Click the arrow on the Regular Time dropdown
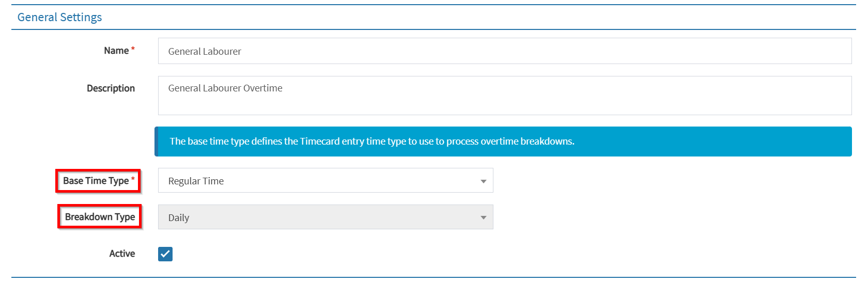The width and height of the screenshot is (868, 282). 483,181
